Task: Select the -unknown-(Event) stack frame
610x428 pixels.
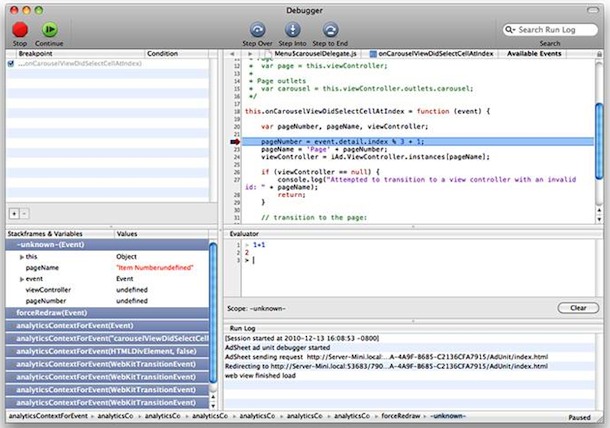Action: point(107,245)
